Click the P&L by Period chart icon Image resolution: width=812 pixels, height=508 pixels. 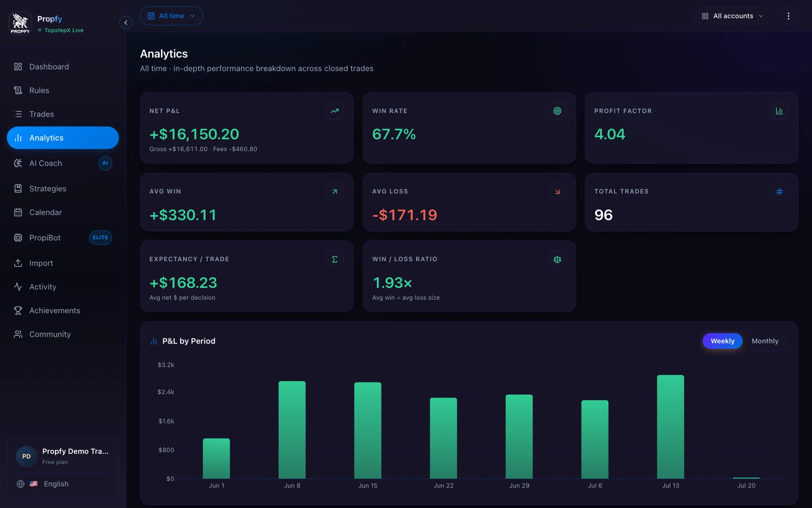(154, 341)
